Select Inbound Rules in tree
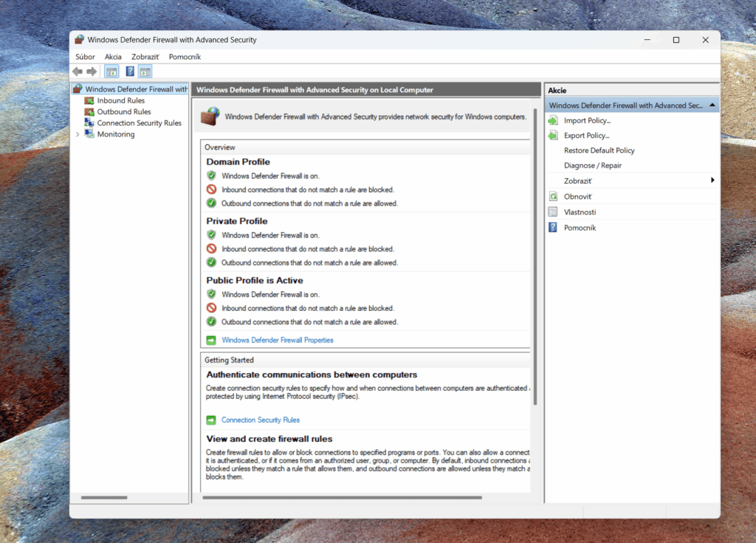756x543 pixels. point(120,100)
